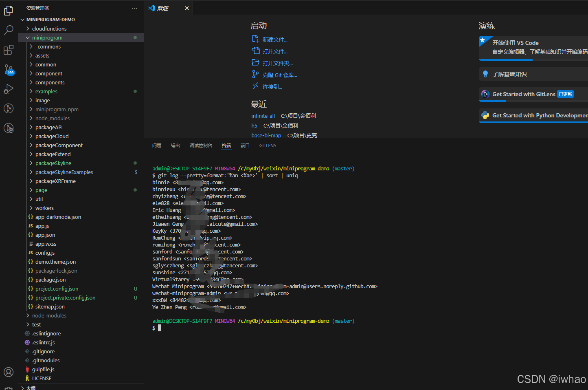Click the Clone Git Repository link
The image size is (588, 390).
(280, 75)
